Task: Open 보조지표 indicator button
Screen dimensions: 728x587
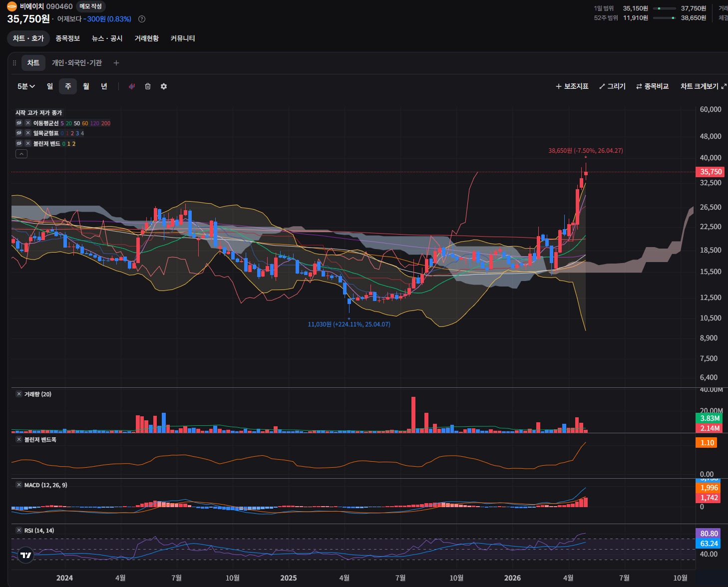Action: (x=572, y=86)
